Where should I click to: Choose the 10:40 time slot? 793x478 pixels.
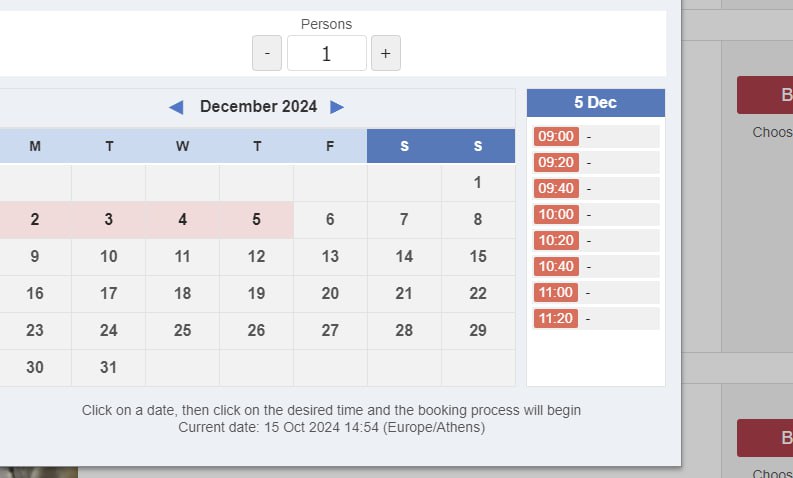pyautogui.click(x=556, y=266)
